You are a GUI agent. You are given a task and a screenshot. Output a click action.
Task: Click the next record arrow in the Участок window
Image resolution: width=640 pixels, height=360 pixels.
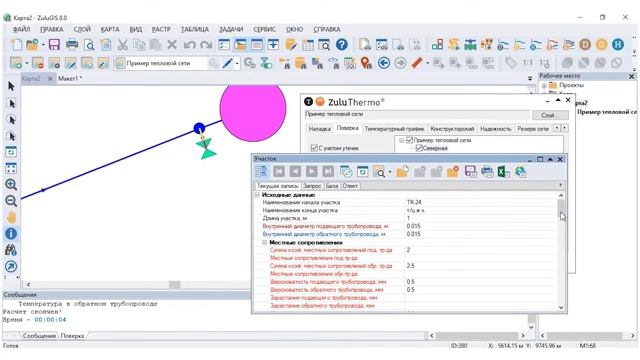311,172
